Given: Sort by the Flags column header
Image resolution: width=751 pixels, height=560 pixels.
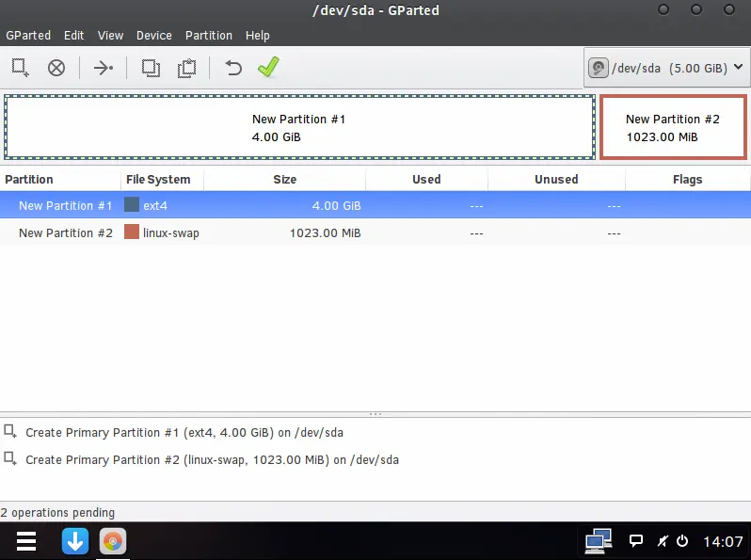Looking at the screenshot, I should click(687, 180).
